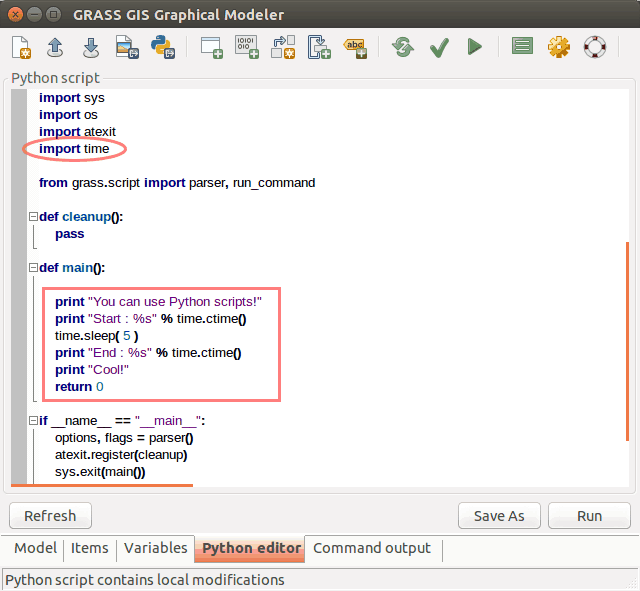Open the Variables tab
Image resolution: width=640 pixels, height=591 pixels.
pyautogui.click(x=155, y=549)
